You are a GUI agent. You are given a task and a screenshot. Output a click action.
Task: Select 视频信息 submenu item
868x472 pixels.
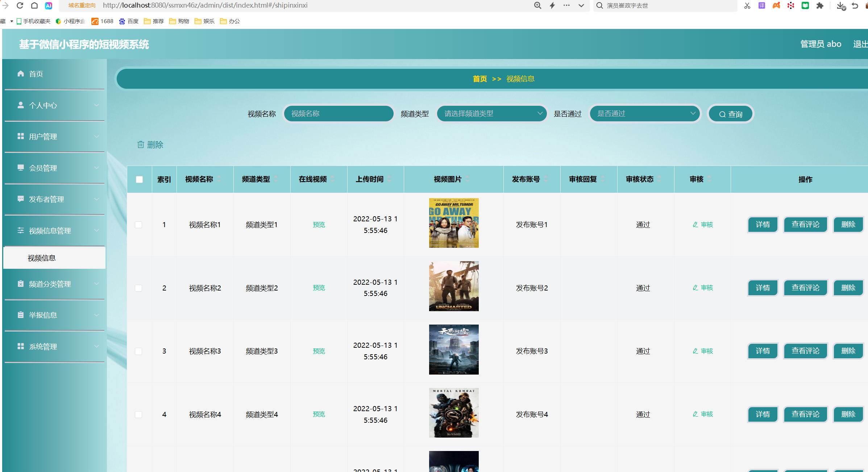(x=54, y=258)
